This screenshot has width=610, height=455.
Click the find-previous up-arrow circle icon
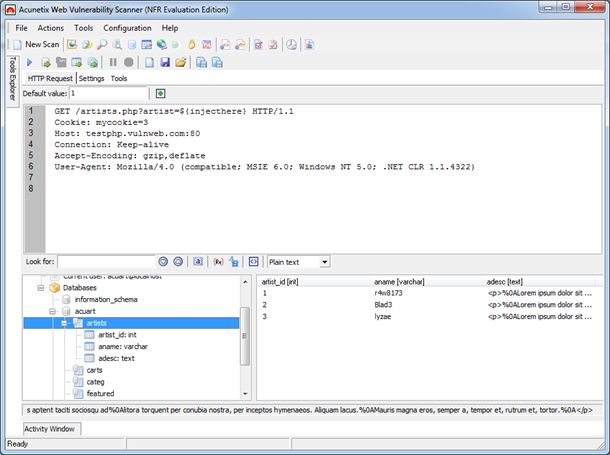tap(178, 262)
